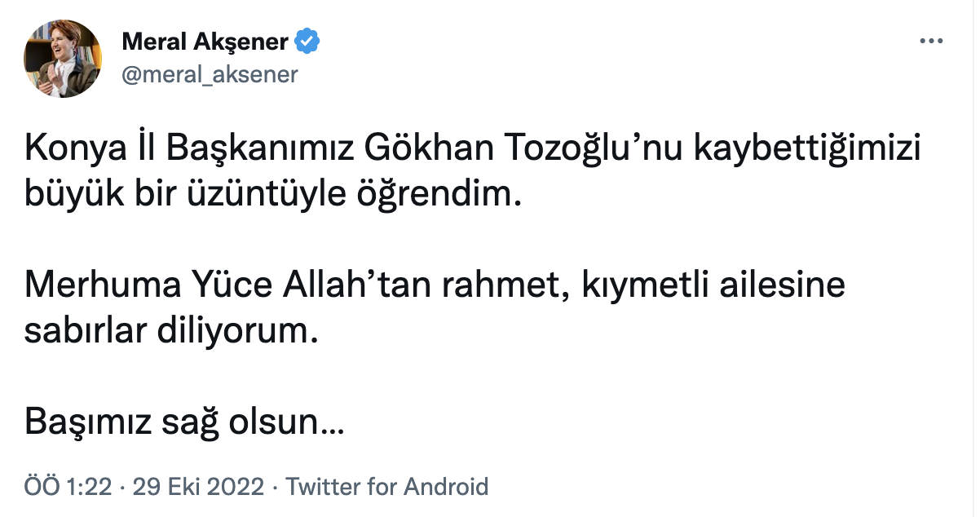Screen dimensions: 980x517
Task: Select the line reading Başımız sağ olsun
Action: (x=185, y=421)
